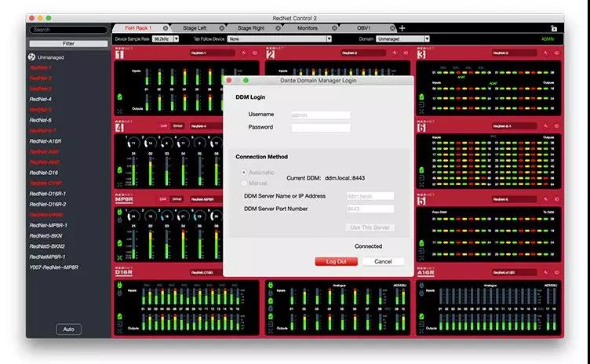The image size is (590, 364).
Task: Switch to the FoH Rack 1 tab
Action: click(138, 28)
